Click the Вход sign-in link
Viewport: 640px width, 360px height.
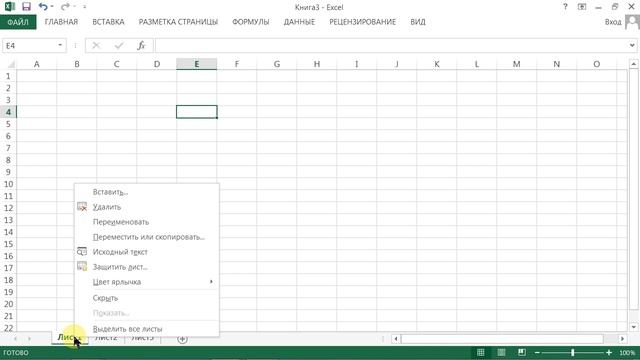(x=613, y=22)
